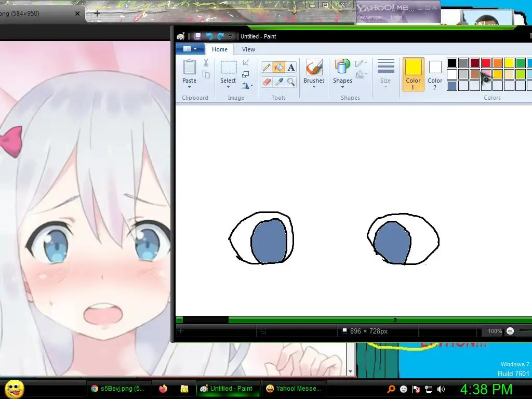Image resolution: width=532 pixels, height=399 pixels.
Task: Activate the Color 1 button
Action: [x=413, y=74]
